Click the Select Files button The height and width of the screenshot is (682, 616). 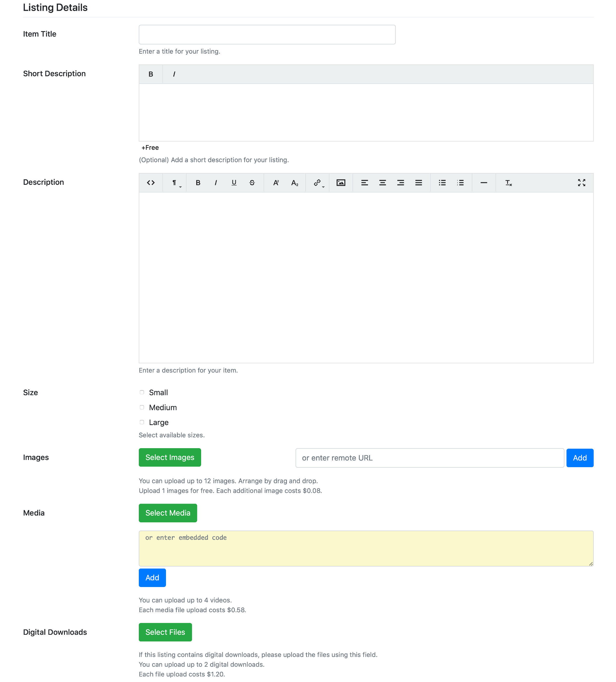coord(165,632)
